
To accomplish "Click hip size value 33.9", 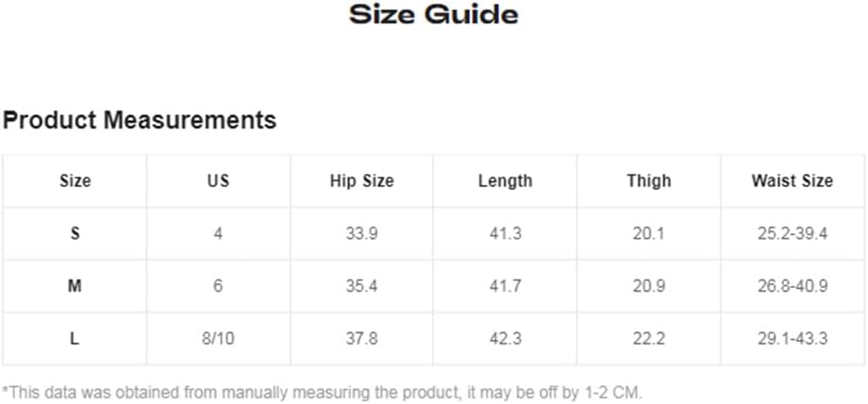I will (361, 233).
